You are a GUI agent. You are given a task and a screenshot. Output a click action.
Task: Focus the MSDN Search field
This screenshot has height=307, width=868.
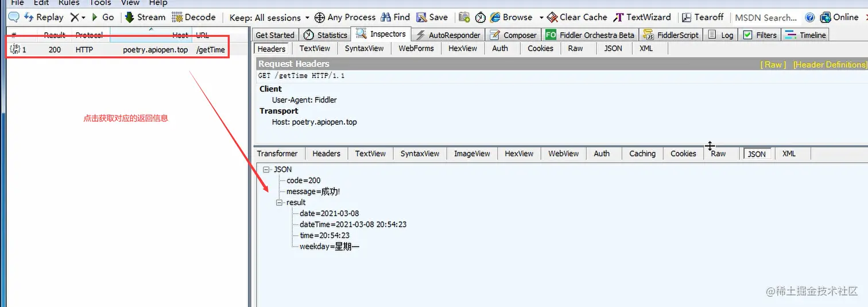pyautogui.click(x=766, y=18)
